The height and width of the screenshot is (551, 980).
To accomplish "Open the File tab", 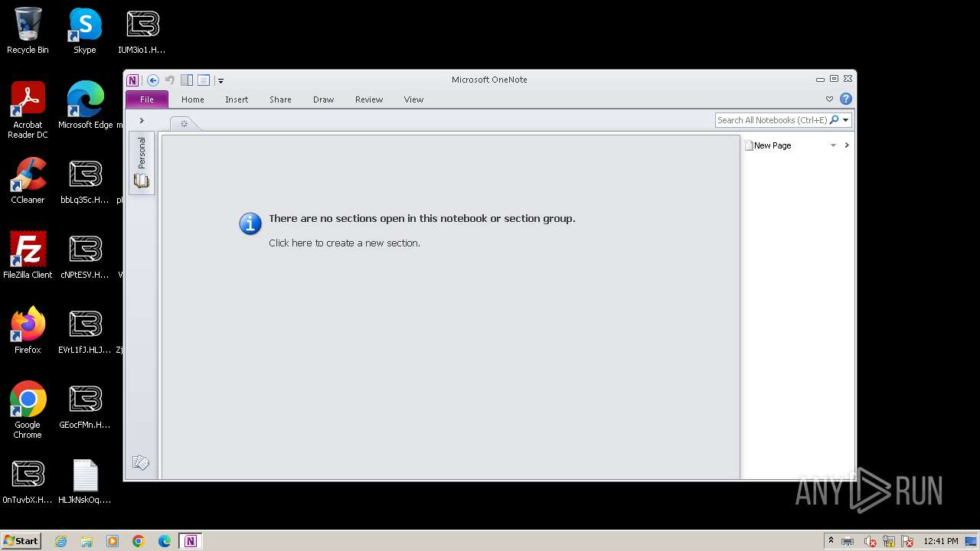I will coord(147,99).
